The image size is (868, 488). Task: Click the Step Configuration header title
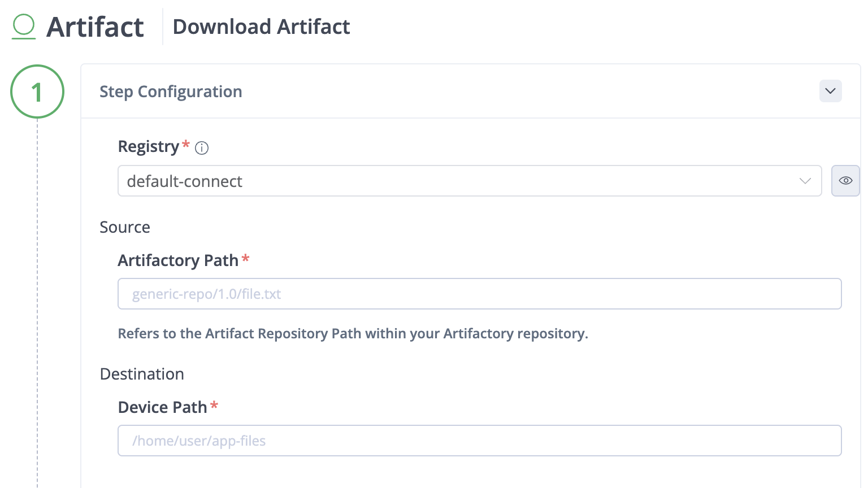tap(171, 91)
